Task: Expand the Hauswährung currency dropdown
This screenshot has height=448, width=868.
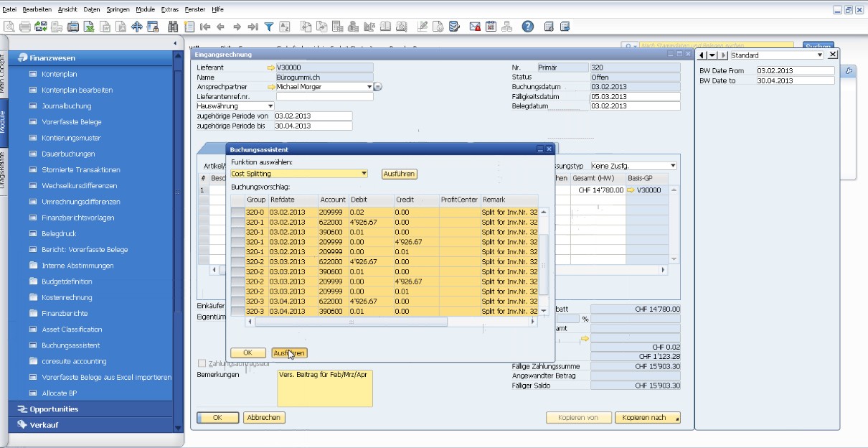Action: click(x=270, y=106)
